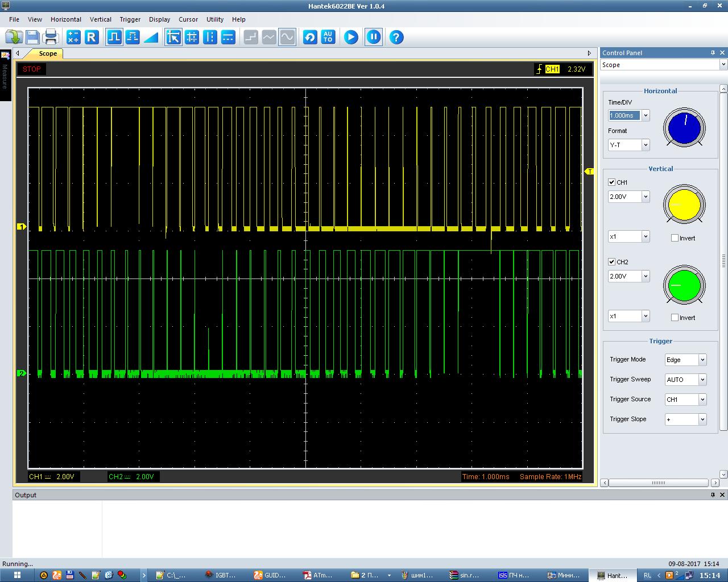This screenshot has width=728, height=582.
Task: Click the R reference waveform icon
Action: [x=92, y=38]
